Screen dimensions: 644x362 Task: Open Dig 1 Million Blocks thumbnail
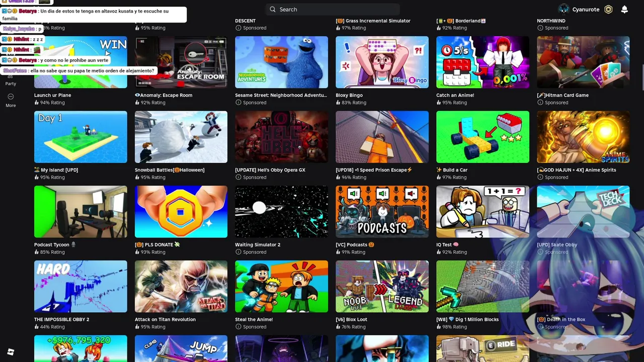coord(482,287)
